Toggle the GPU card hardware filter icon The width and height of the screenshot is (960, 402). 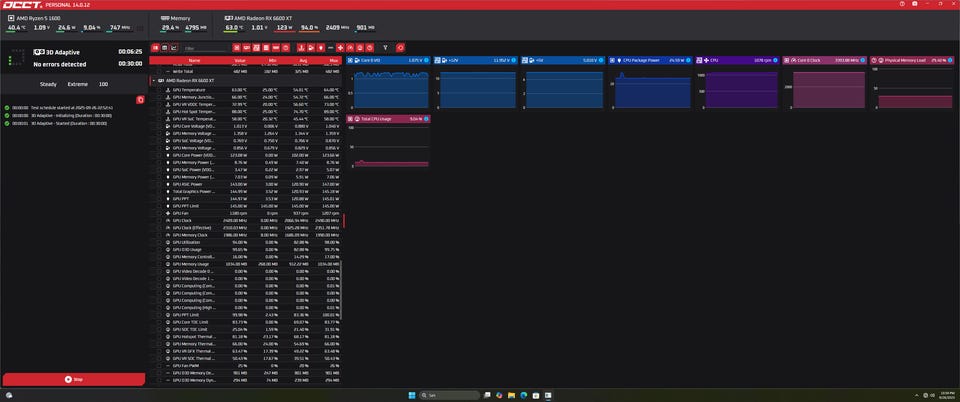tap(246, 48)
